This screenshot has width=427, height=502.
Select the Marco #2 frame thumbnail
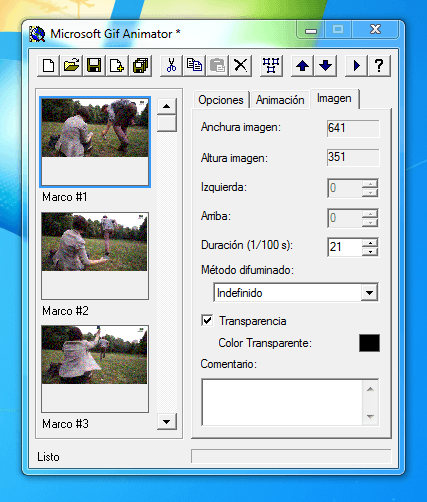pyautogui.click(x=95, y=256)
